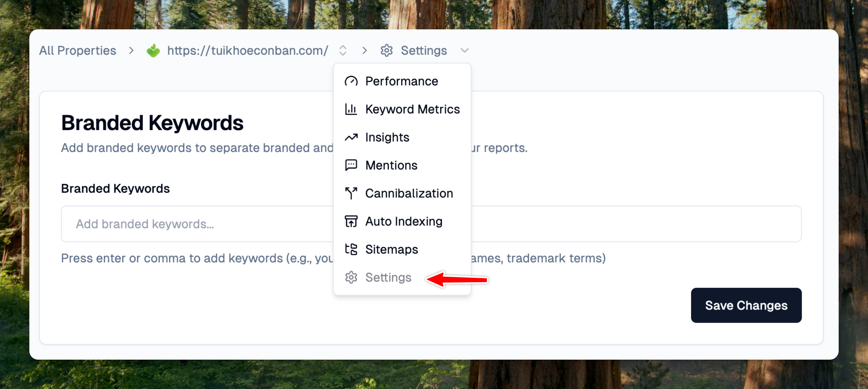The image size is (868, 389).
Task: Click the Mentions speech bubble icon
Action: pyautogui.click(x=351, y=165)
